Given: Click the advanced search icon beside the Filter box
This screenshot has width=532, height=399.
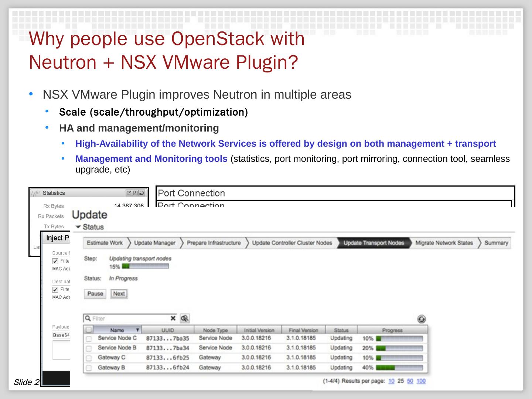Looking at the screenshot, I should click(184, 318).
